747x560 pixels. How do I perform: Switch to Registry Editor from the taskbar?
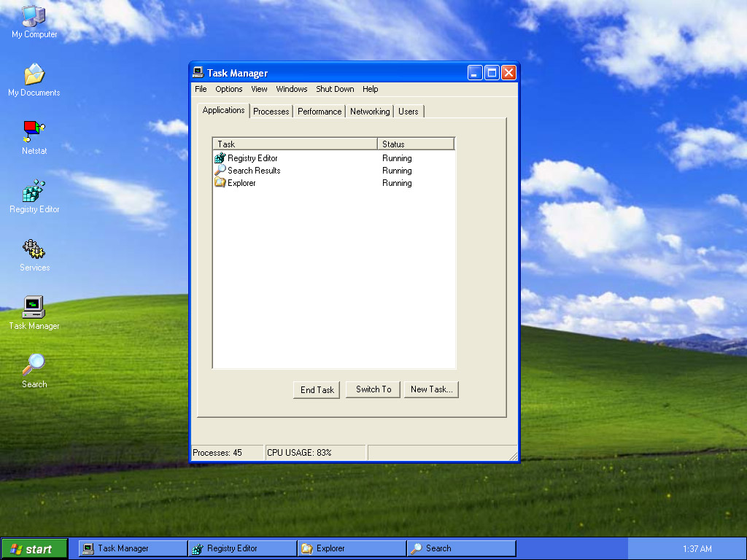(242, 548)
